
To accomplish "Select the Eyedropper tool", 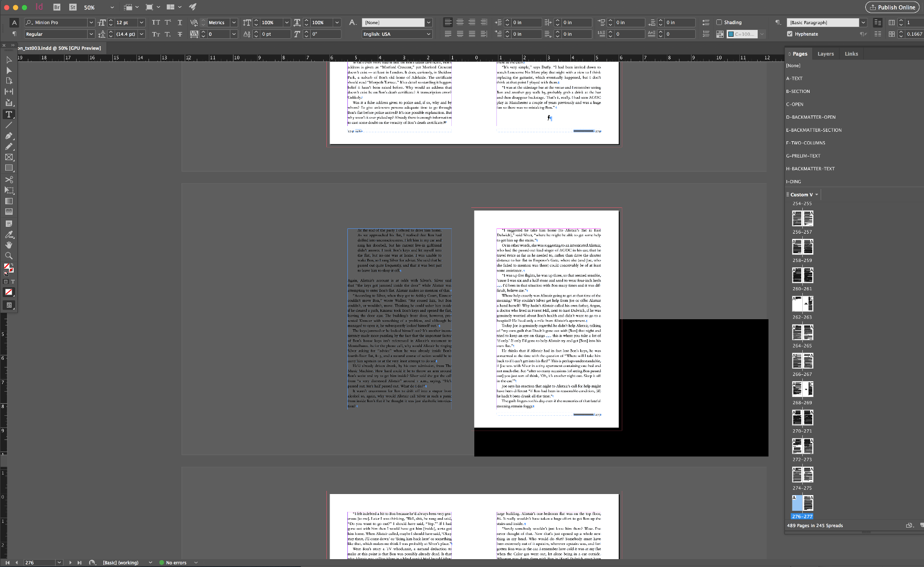I will pyautogui.click(x=9, y=235).
